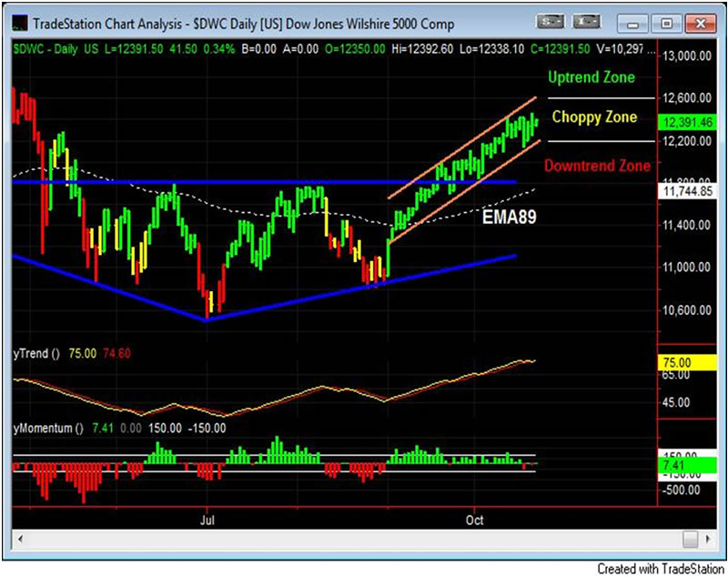Click the red '74.60' yTrend value
This screenshot has height=577, width=728.
(x=116, y=354)
